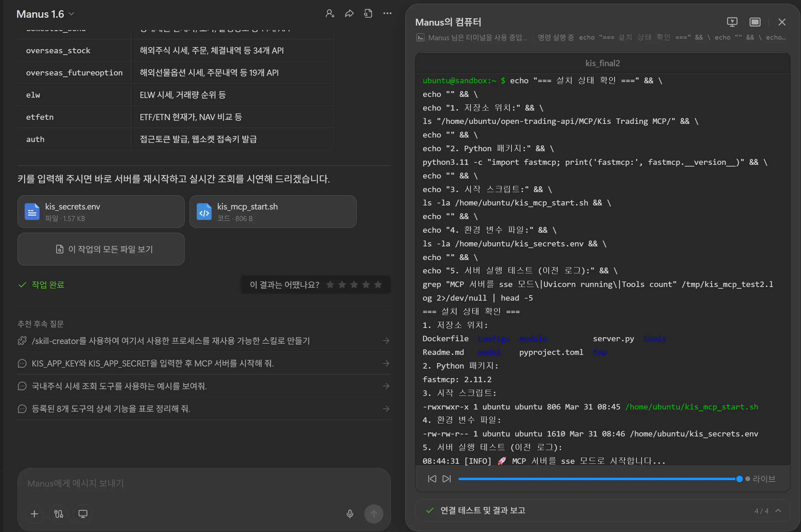Click the 이 작업의 모든 파일 보기 button
The width and height of the screenshot is (801, 532).
[101, 249]
